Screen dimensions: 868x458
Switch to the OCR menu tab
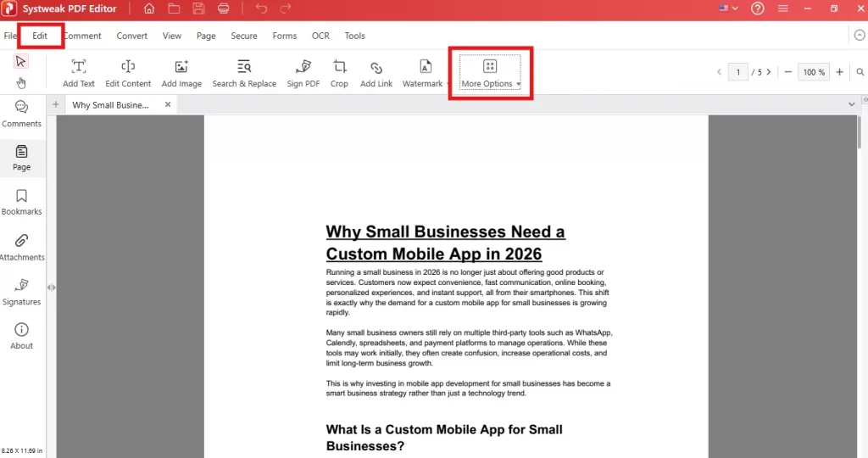[320, 36]
